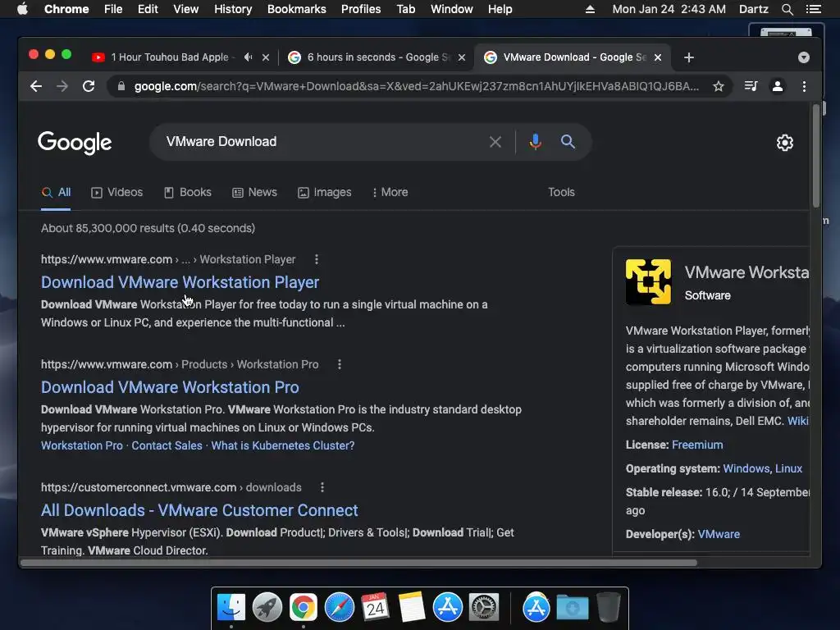Go back to previous page
The width and height of the screenshot is (840, 630).
pos(36,86)
